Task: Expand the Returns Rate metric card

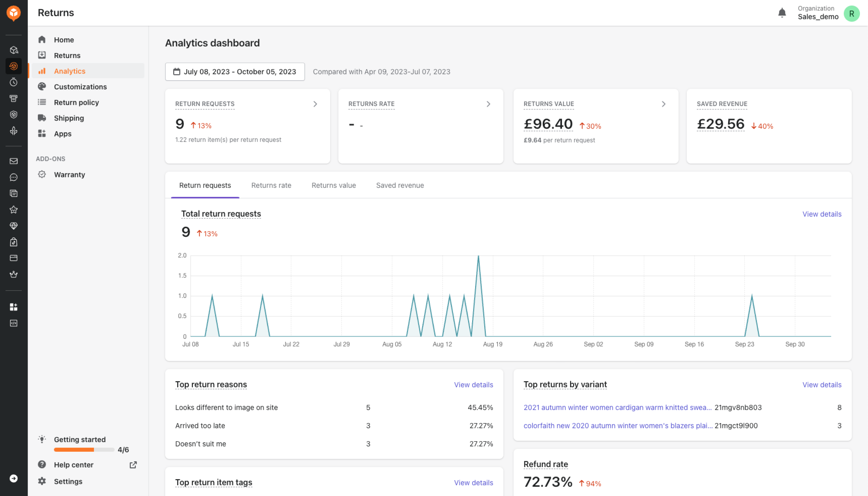Action: [x=489, y=104]
